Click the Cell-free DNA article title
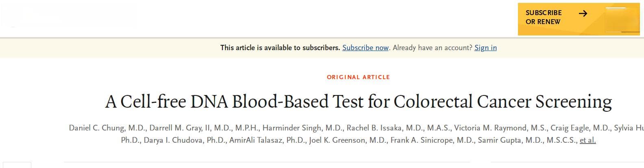 tap(358, 102)
